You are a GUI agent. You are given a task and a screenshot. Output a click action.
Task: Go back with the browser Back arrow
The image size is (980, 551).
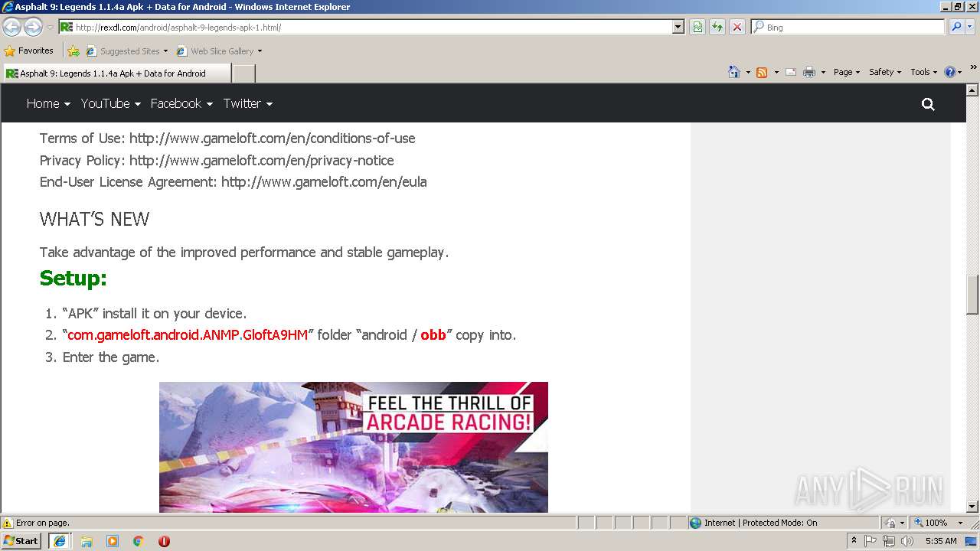pos(11,27)
